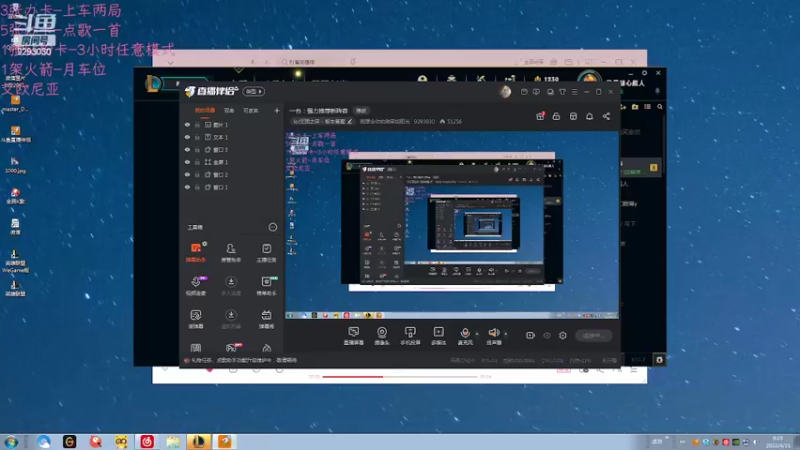800x450 pixels.
Task: Open the NetEase music red taskbar icon
Action: pyautogui.click(x=147, y=442)
